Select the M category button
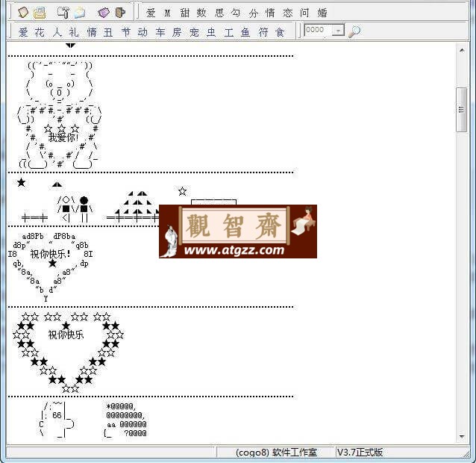This screenshot has height=463, width=476. click(x=167, y=13)
